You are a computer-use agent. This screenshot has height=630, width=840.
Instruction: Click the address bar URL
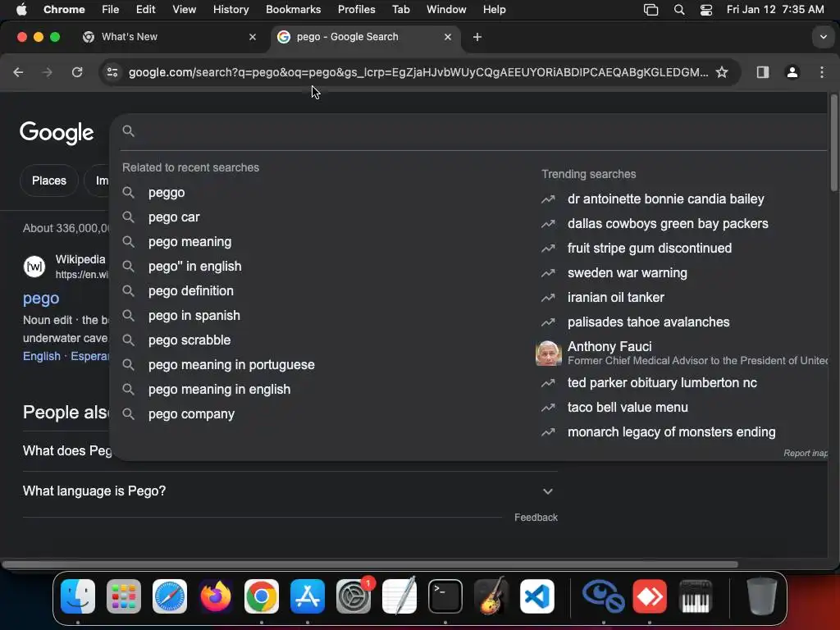click(418, 72)
